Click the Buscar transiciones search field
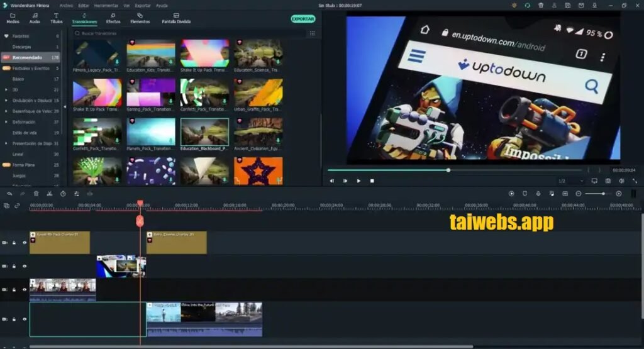 click(x=189, y=33)
